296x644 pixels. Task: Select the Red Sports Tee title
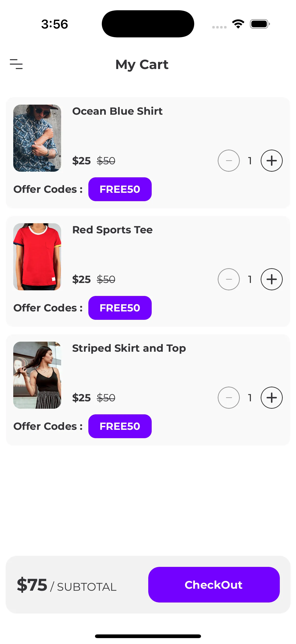click(112, 230)
